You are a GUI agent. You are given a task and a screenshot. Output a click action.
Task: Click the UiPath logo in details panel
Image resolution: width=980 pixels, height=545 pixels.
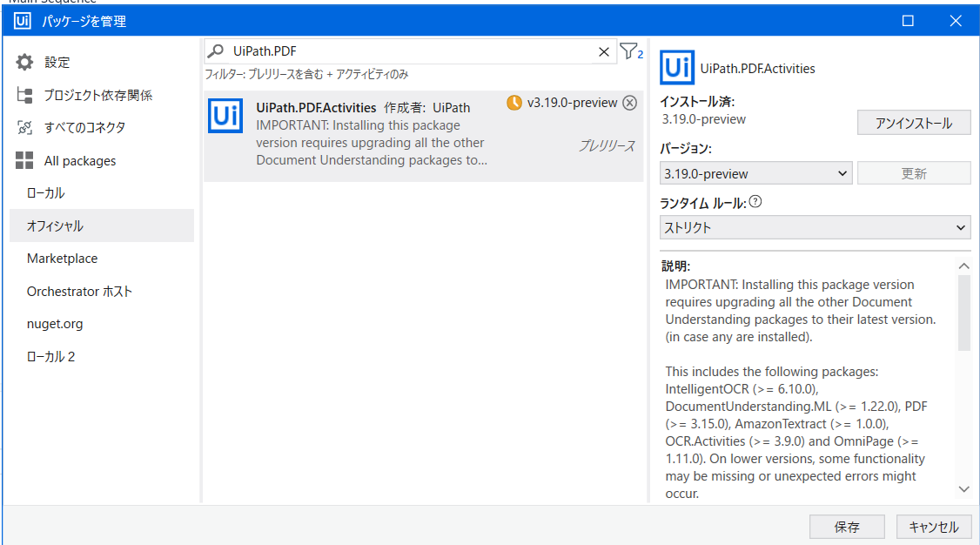pyautogui.click(x=677, y=68)
